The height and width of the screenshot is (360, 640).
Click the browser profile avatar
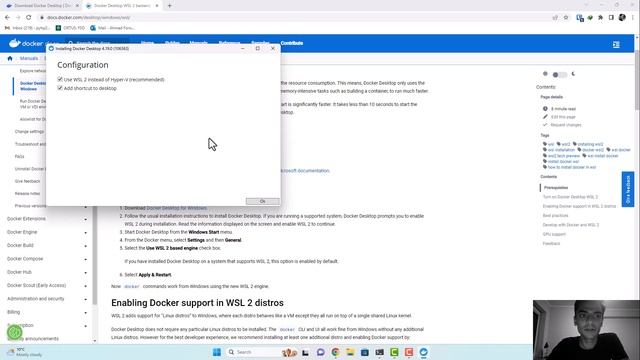coord(622,18)
